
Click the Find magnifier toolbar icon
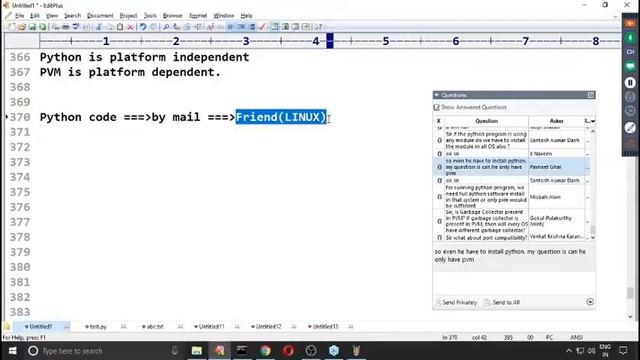coord(166,27)
